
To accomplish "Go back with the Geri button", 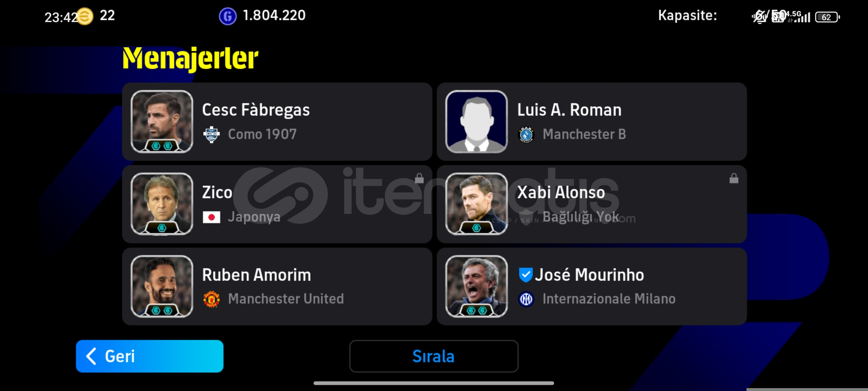I will coord(150,356).
